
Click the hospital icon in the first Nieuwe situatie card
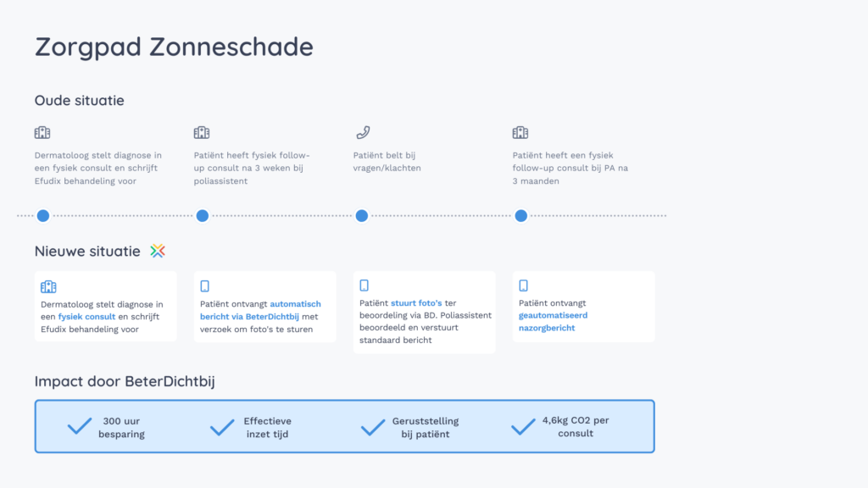click(x=48, y=286)
